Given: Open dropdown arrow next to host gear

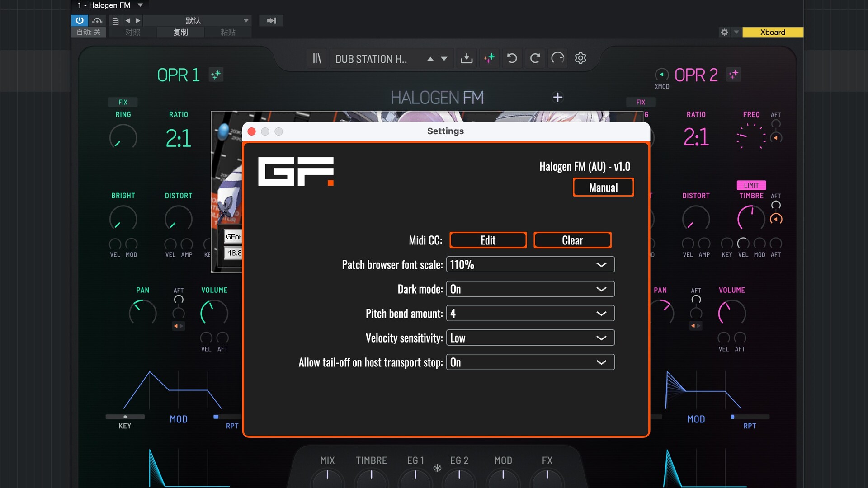Looking at the screenshot, I should point(736,32).
